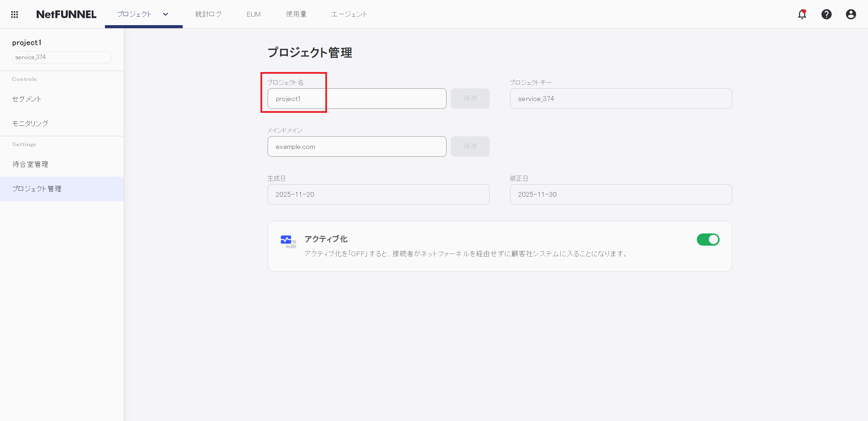Image resolution: width=868 pixels, height=421 pixels.
Task: Click the NetFUNNEL logo
Action: pyautogui.click(x=66, y=14)
